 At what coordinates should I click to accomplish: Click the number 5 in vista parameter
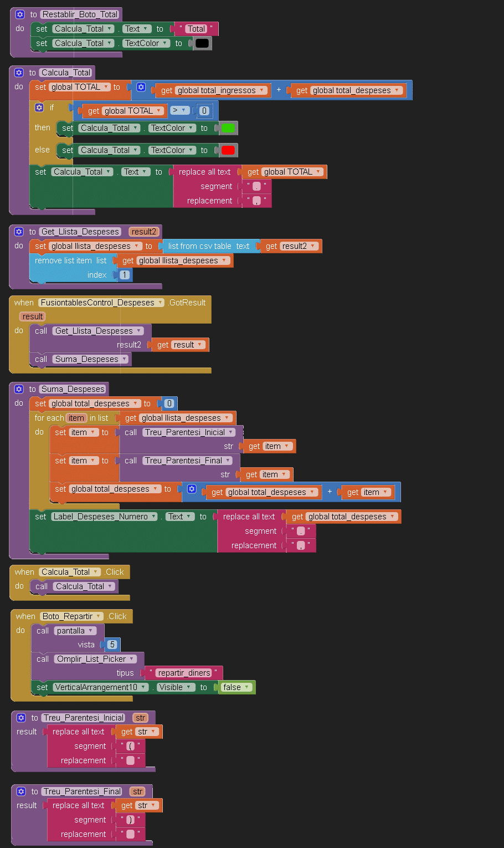(112, 645)
